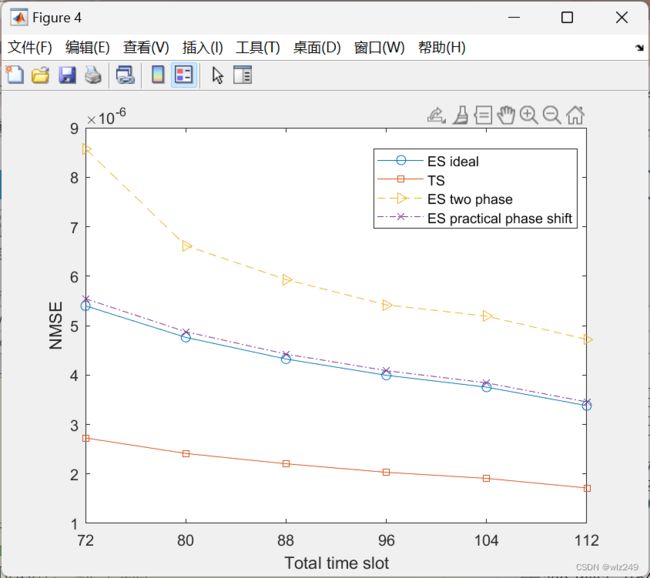Click the MATLAB figure window icon
Image resolution: width=650 pixels, height=578 pixels.
pos(19,18)
